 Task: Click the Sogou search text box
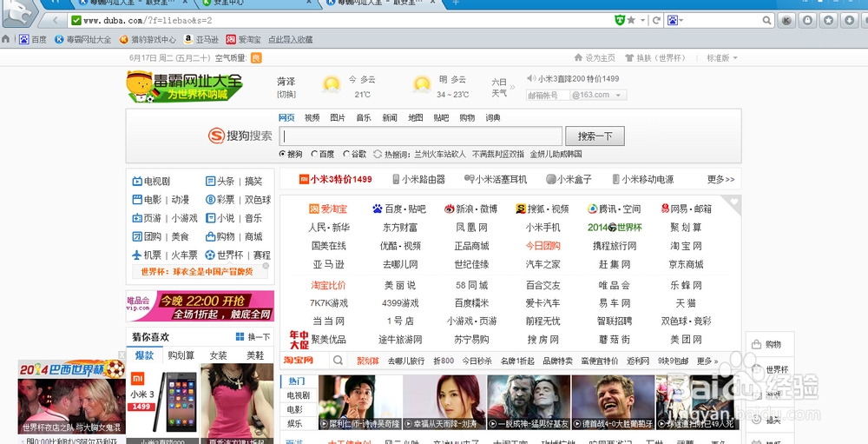(x=421, y=136)
